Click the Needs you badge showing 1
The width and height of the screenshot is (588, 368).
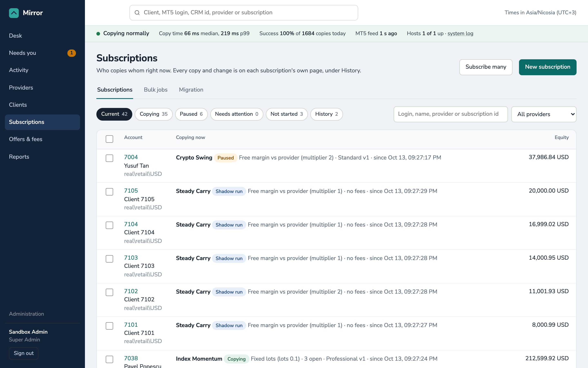tap(71, 53)
